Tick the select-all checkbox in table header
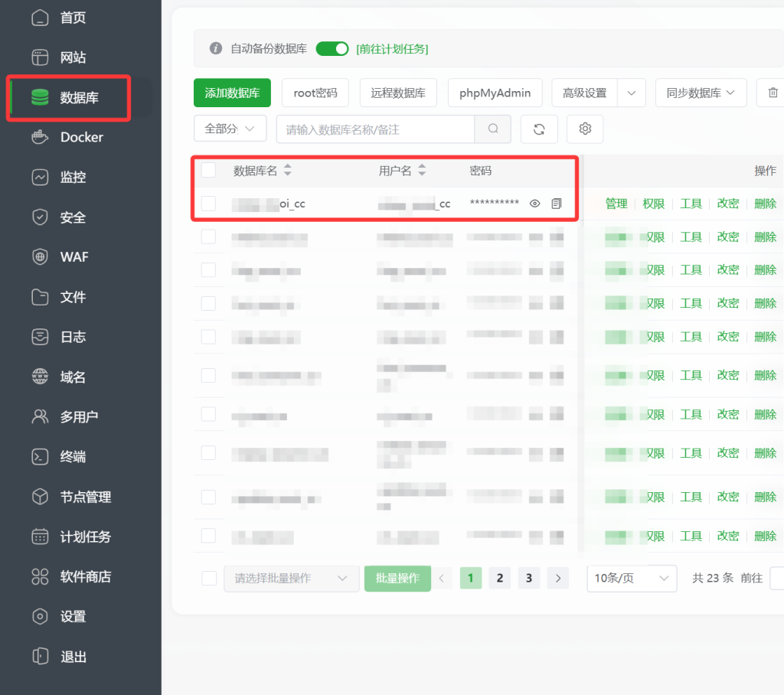Viewport: 784px width, 695px height. tap(209, 171)
